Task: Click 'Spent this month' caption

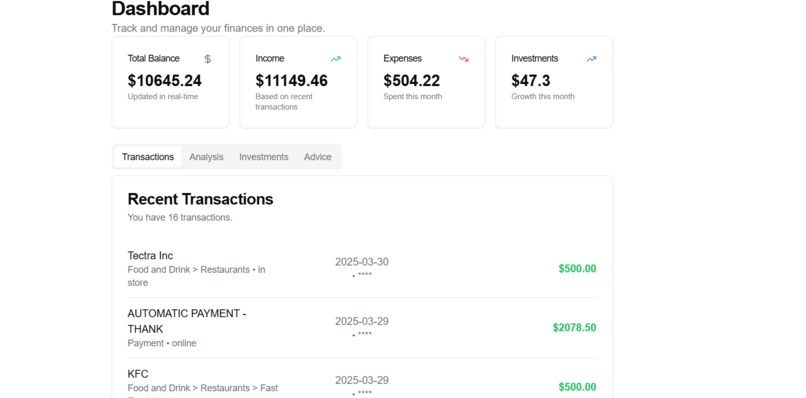Action: click(x=413, y=97)
